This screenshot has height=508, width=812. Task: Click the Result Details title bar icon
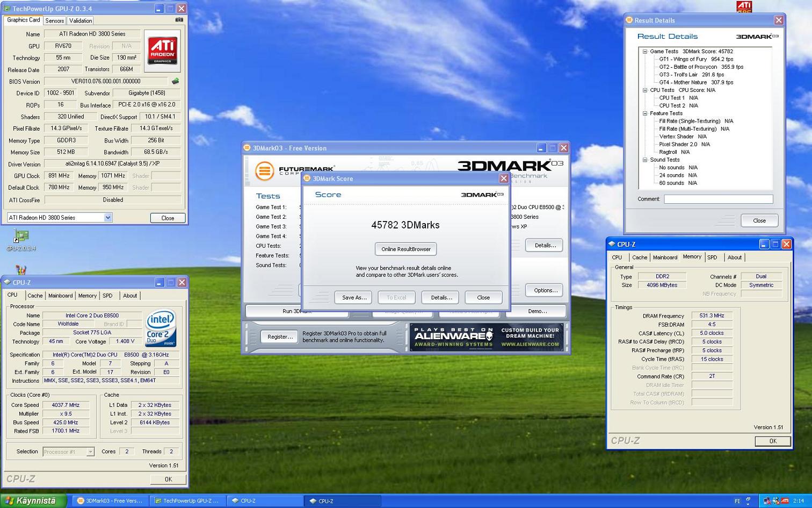coord(629,20)
